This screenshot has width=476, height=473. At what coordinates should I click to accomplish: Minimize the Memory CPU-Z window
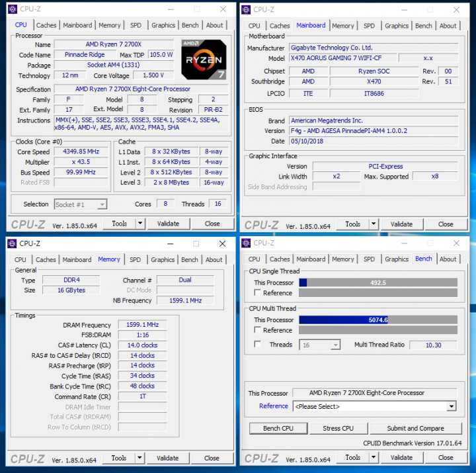(x=171, y=243)
